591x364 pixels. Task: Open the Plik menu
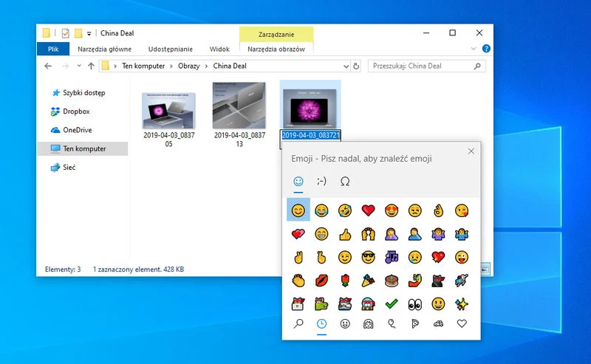coord(53,49)
